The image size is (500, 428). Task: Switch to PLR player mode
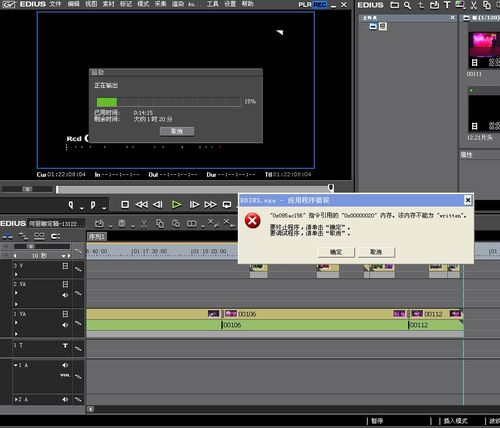(305, 5)
